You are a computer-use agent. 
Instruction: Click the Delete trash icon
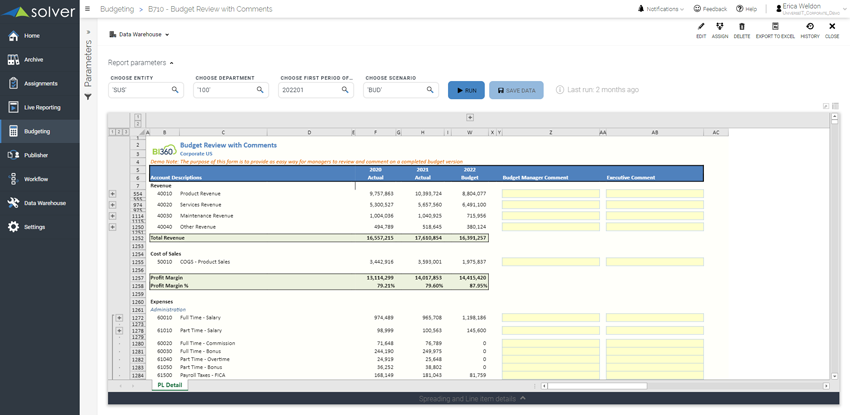click(x=741, y=28)
